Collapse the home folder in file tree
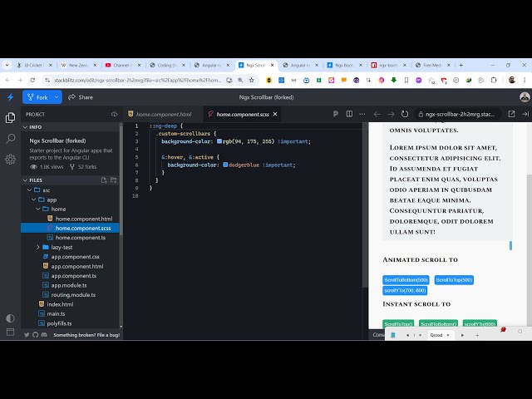Image resolution: width=532 pixels, height=399 pixels. (43, 209)
